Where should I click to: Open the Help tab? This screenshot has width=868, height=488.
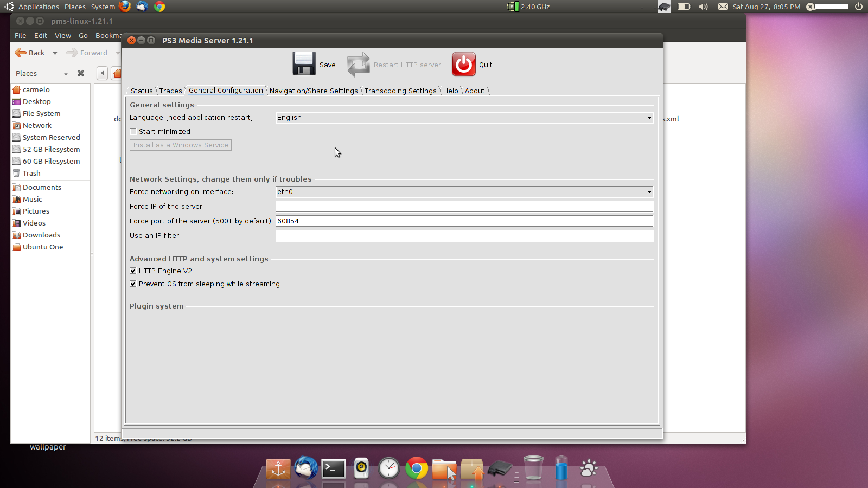450,91
